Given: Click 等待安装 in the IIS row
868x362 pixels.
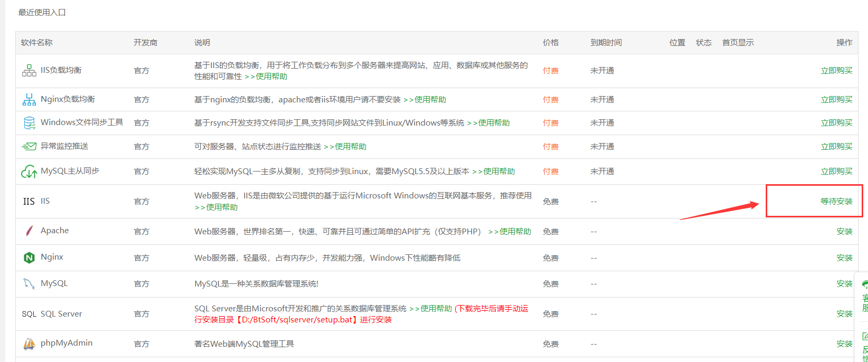Looking at the screenshot, I should pyautogui.click(x=836, y=201).
